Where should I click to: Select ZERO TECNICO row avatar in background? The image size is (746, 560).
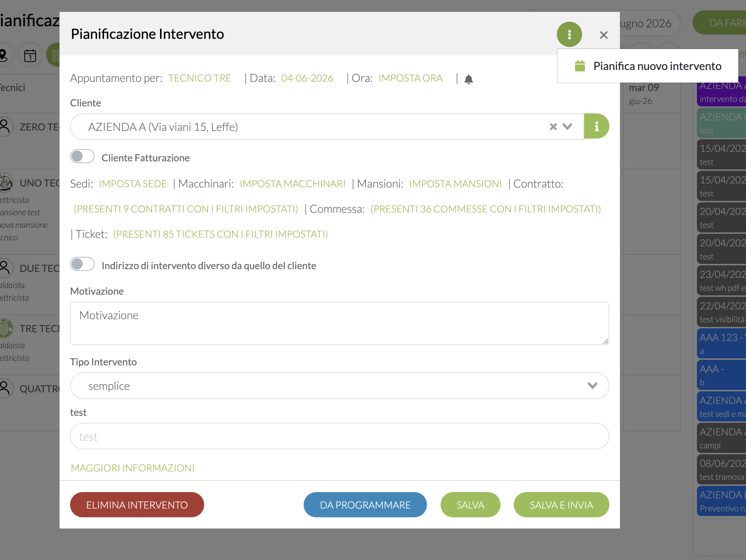5,126
